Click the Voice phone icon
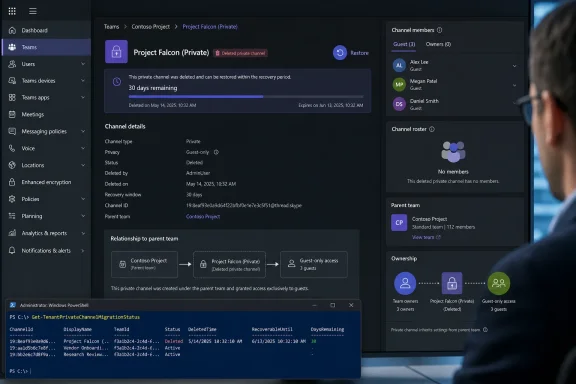576x384 pixels. (12, 148)
